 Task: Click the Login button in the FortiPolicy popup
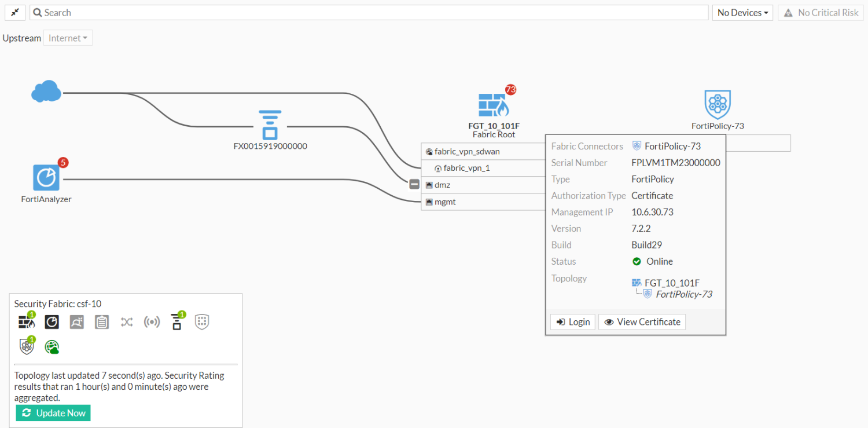click(x=572, y=321)
